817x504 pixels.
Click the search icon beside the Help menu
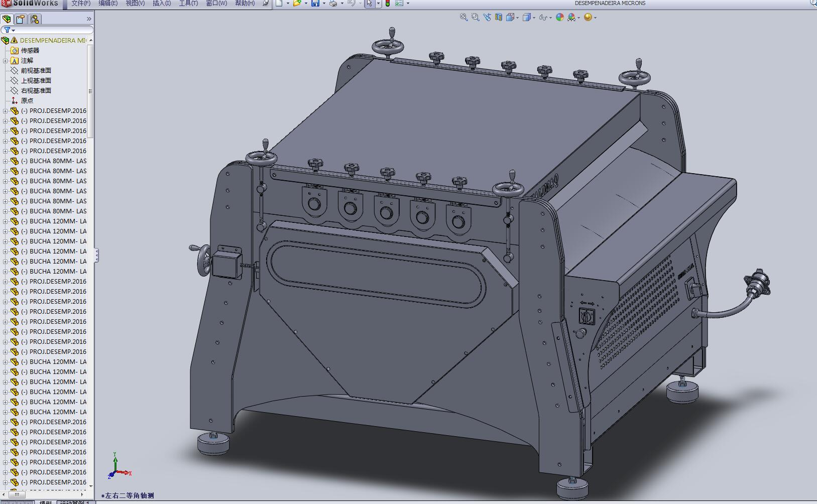coord(266,3)
